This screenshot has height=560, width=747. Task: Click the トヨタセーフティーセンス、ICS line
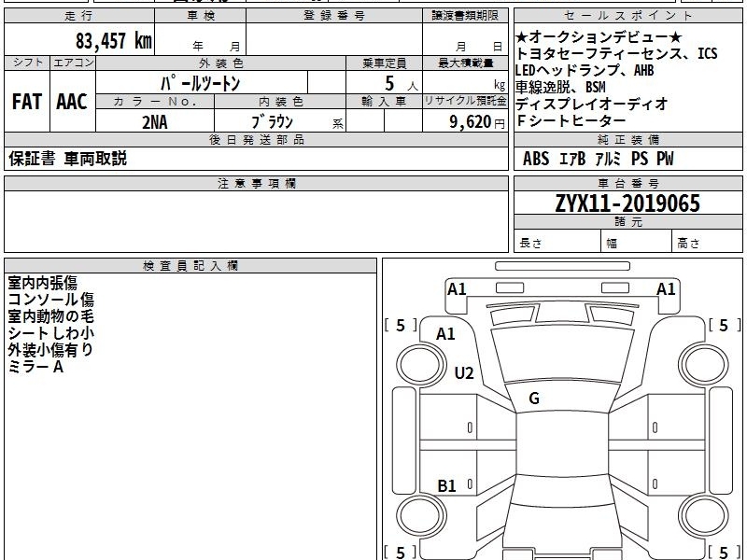coord(616,53)
